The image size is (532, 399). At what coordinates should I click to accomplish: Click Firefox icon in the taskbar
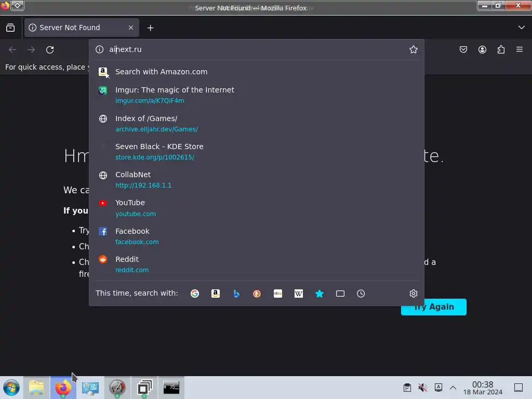63,388
